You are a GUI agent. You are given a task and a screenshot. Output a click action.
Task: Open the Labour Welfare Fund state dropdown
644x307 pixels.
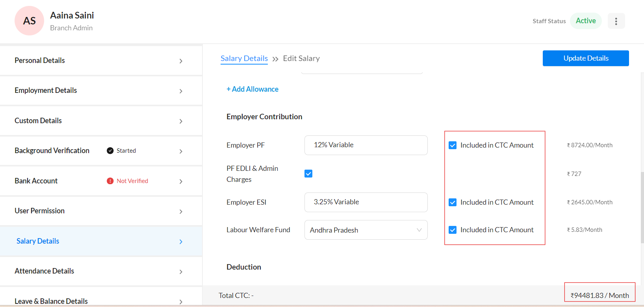tap(366, 230)
